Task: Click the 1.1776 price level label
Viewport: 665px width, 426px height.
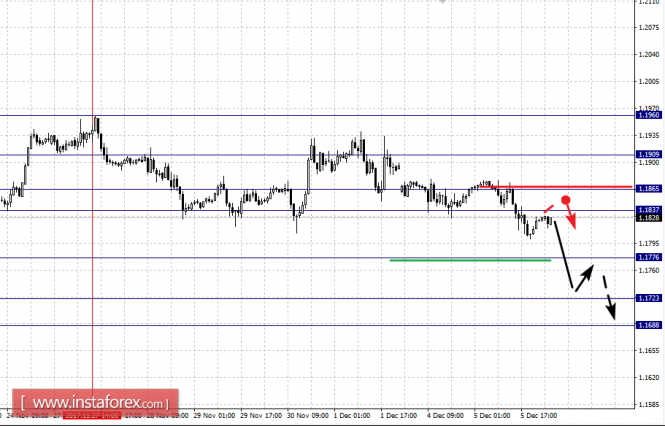Action: [x=649, y=257]
